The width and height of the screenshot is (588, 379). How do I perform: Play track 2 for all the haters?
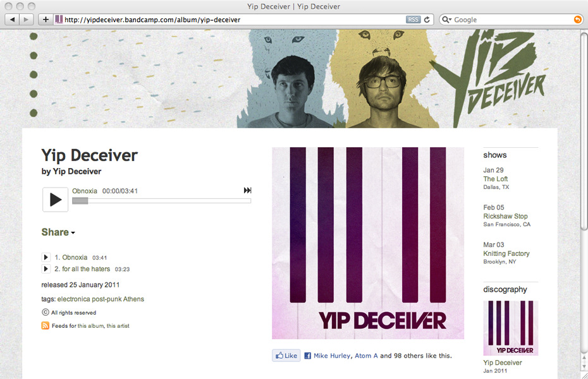point(46,269)
